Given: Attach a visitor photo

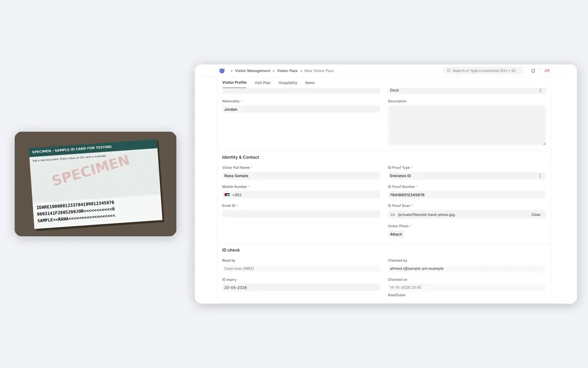Looking at the screenshot, I should [x=396, y=234].
